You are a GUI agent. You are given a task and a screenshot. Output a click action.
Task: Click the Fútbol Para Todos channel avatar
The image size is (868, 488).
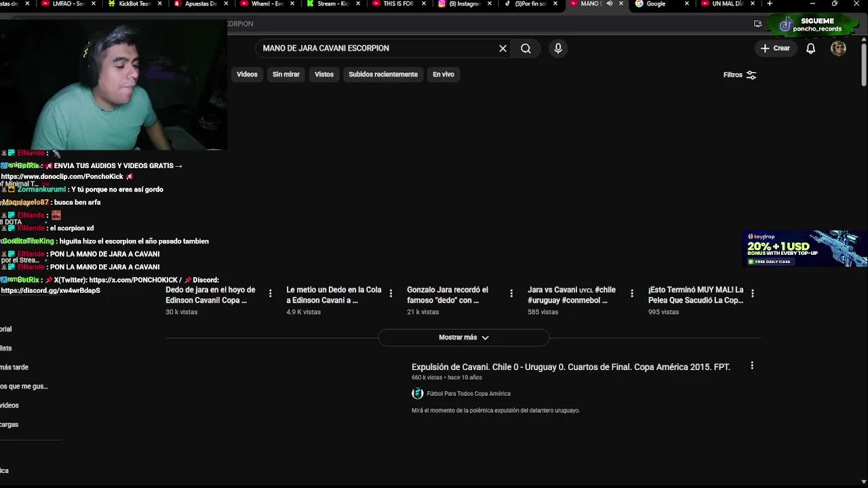tap(417, 394)
